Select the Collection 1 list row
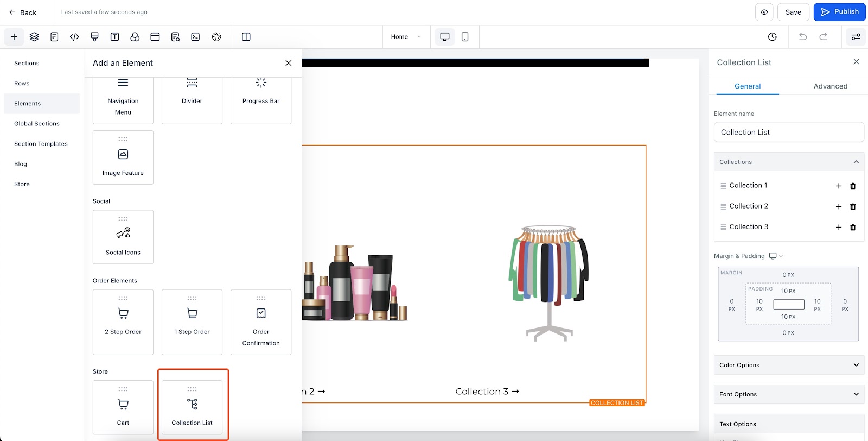The height and width of the screenshot is (441, 868). 789,186
